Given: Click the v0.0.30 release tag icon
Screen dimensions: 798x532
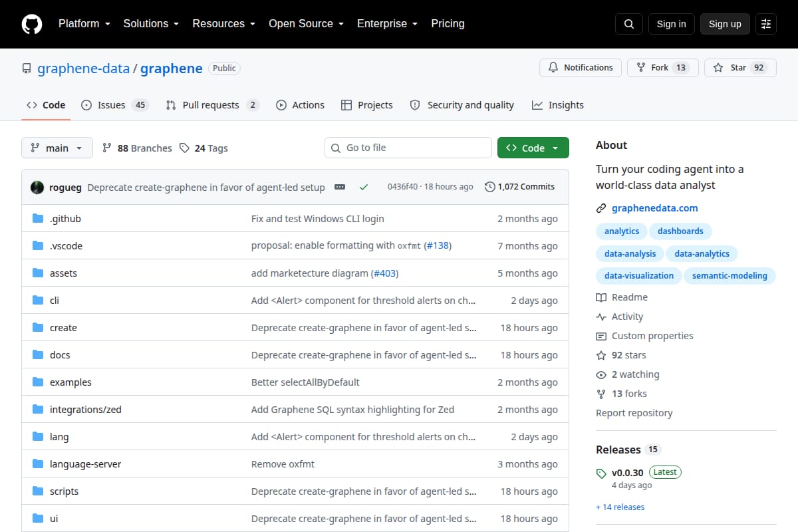Looking at the screenshot, I should click(601, 473).
